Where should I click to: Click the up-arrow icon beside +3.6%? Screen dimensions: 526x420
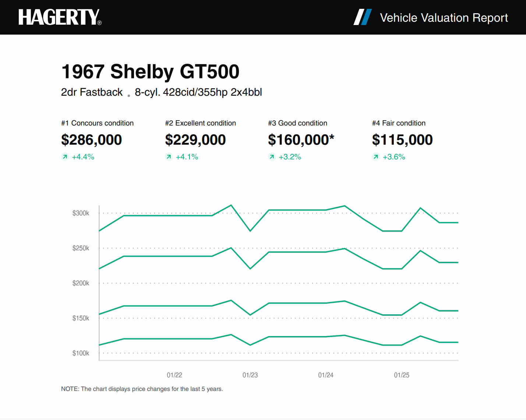pyautogui.click(x=376, y=157)
